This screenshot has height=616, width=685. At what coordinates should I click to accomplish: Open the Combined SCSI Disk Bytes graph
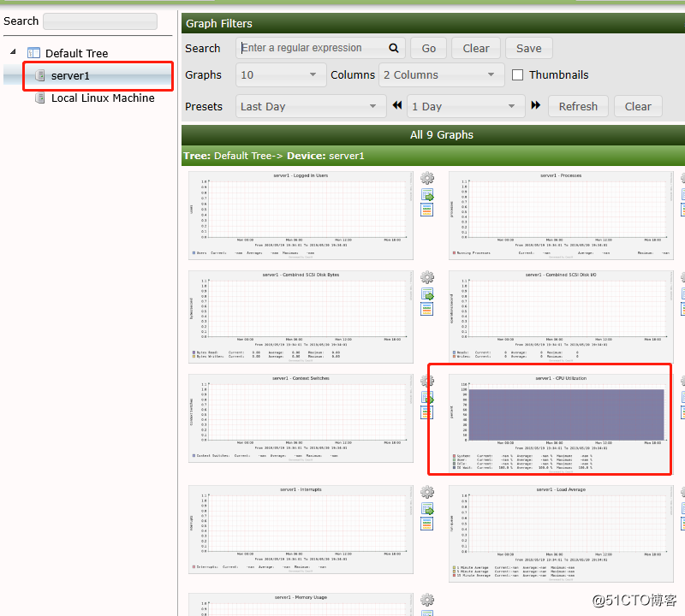(x=301, y=317)
